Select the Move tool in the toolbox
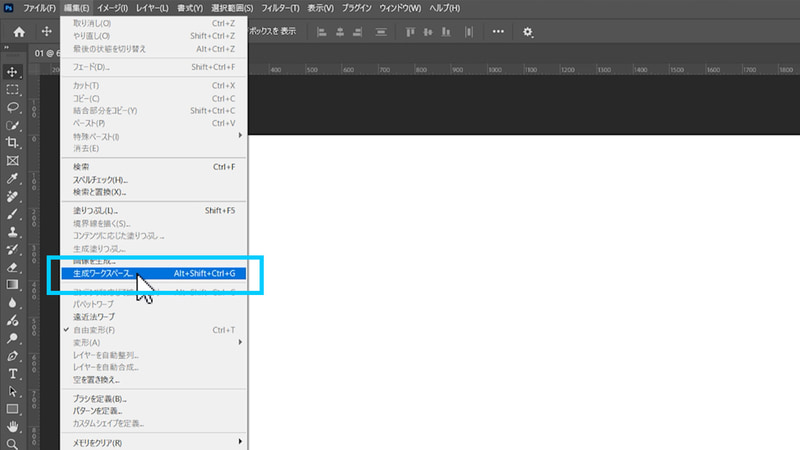This screenshot has height=450, width=800. 12,72
